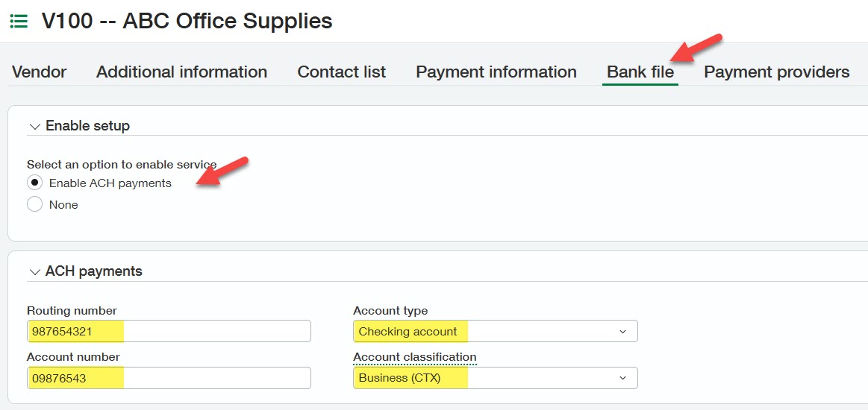Go to the Contact list tab

pyautogui.click(x=341, y=72)
